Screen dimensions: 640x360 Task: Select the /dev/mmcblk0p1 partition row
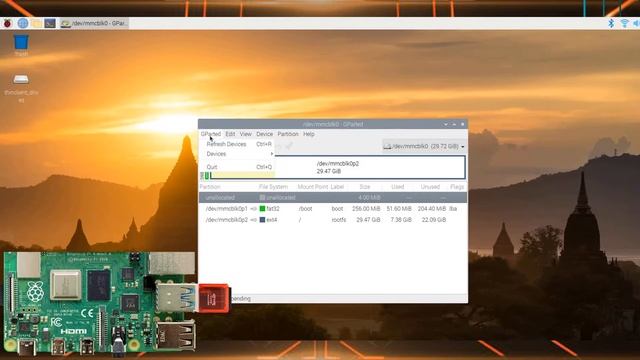pyautogui.click(x=333, y=209)
